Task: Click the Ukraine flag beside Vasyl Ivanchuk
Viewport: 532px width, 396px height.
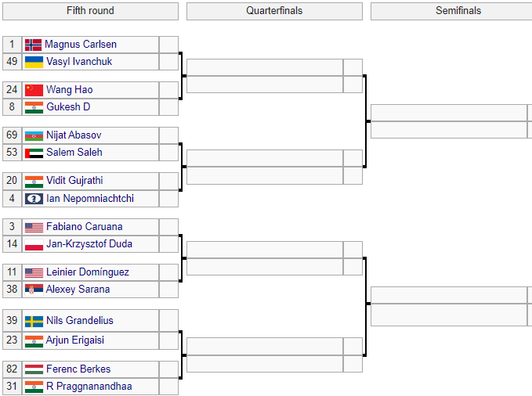Action: coord(34,62)
